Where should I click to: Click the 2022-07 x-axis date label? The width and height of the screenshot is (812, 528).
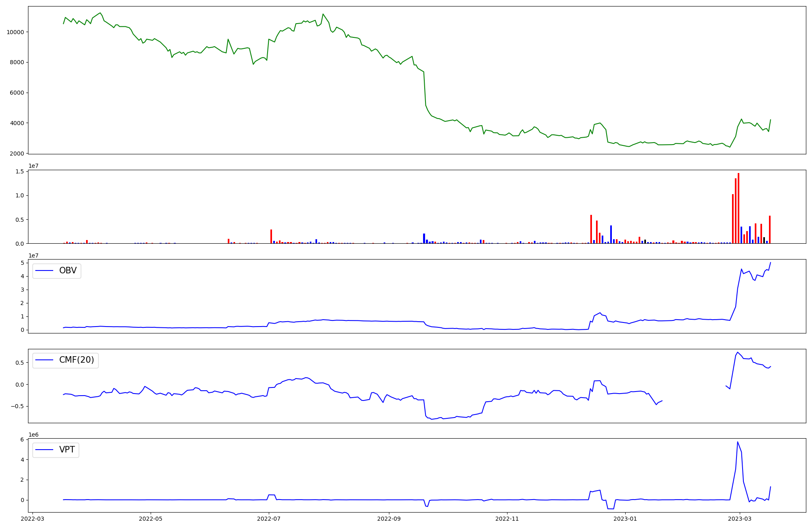click(269, 519)
